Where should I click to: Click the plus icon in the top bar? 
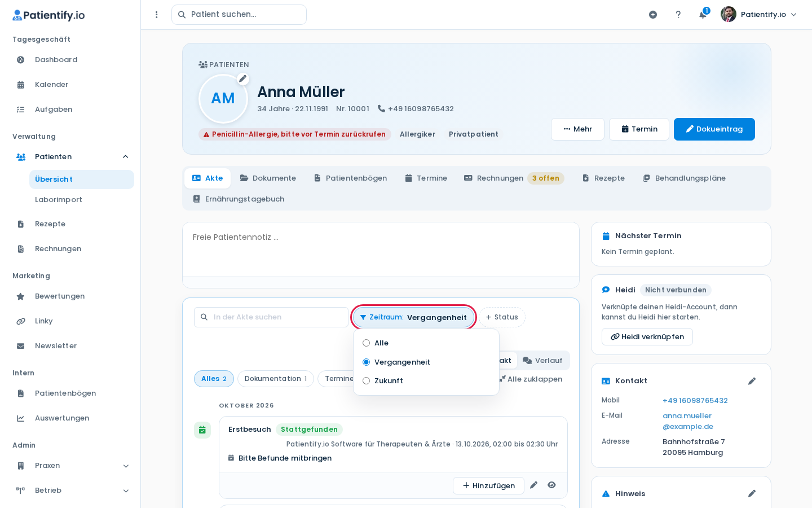click(653, 15)
